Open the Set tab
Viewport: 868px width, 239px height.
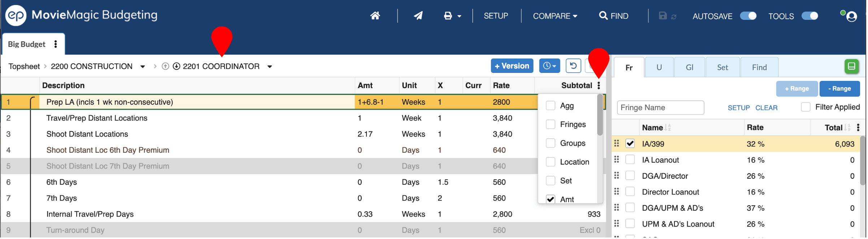722,68
